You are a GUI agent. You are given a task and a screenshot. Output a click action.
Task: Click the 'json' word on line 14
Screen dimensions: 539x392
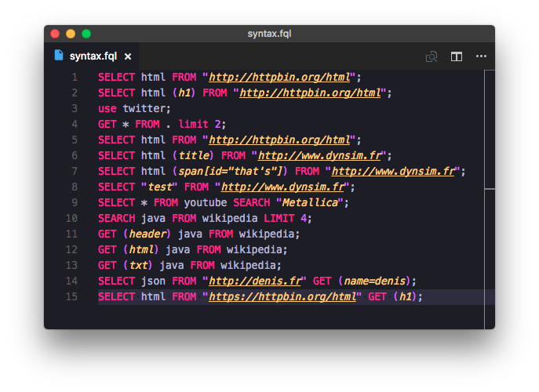pos(153,281)
